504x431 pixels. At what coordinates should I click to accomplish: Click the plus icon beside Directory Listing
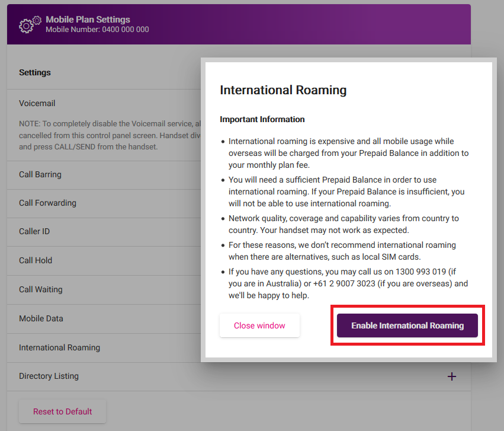coord(452,376)
